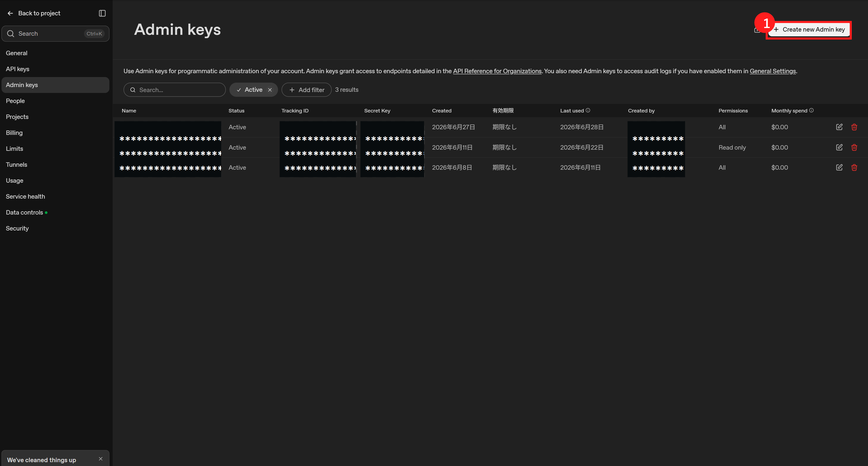Click the Secret Key column header
This screenshot has height=466, width=868.
pos(377,111)
